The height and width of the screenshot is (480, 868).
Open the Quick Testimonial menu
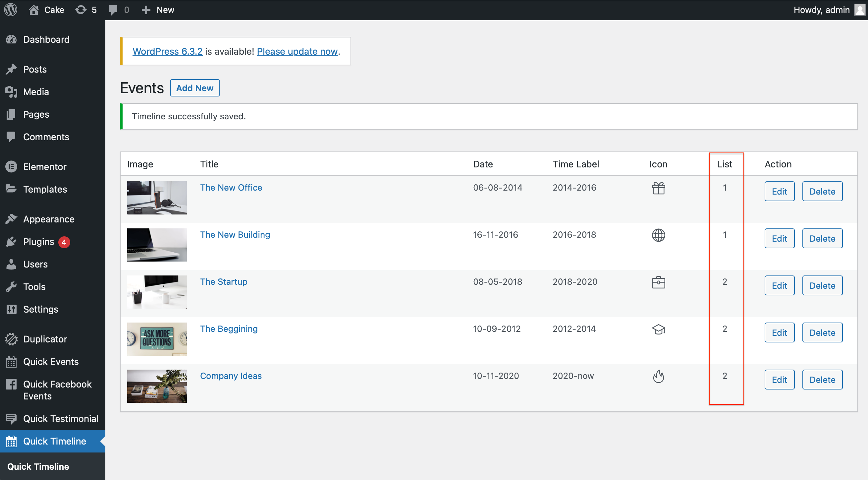click(x=61, y=419)
